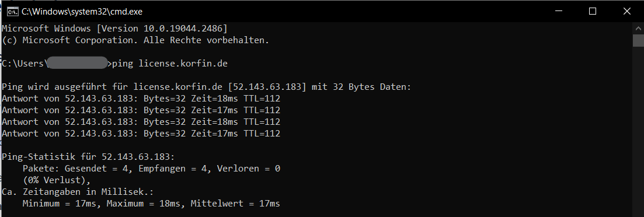644x217 pixels.
Task: Click the 'ping license.korfin.de' command text
Action: click(x=170, y=64)
